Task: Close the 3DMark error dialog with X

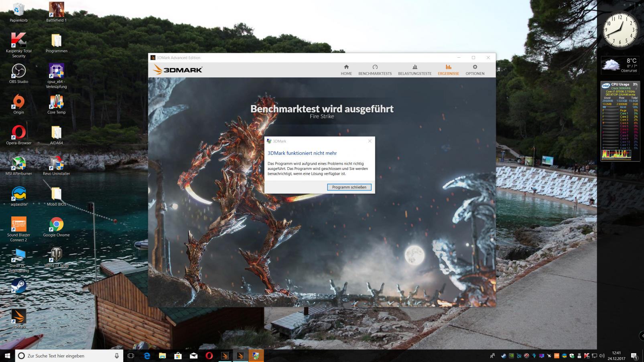Action: coord(370,141)
